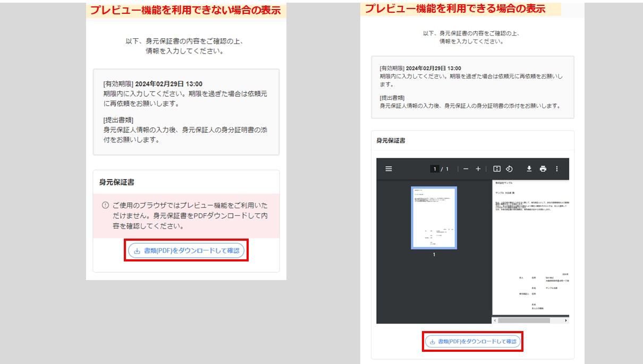This screenshot has width=643, height=364.
Task: Print the PDF document
Action: [543, 169]
